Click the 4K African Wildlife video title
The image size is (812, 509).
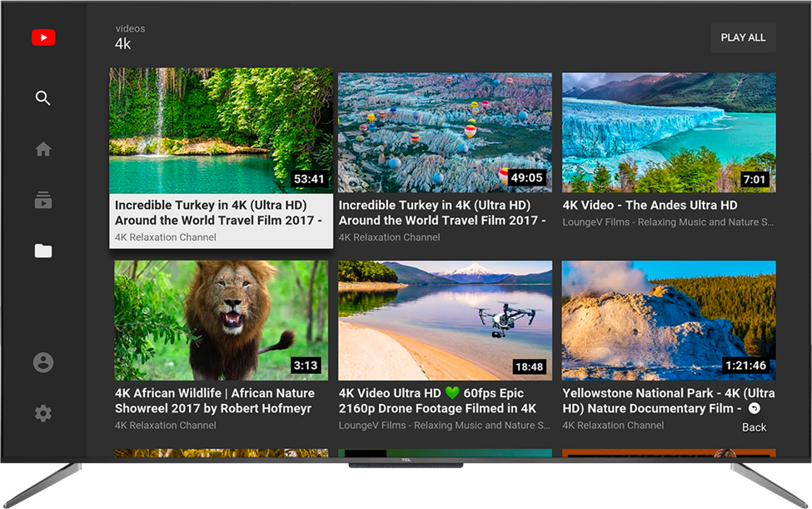(x=215, y=401)
